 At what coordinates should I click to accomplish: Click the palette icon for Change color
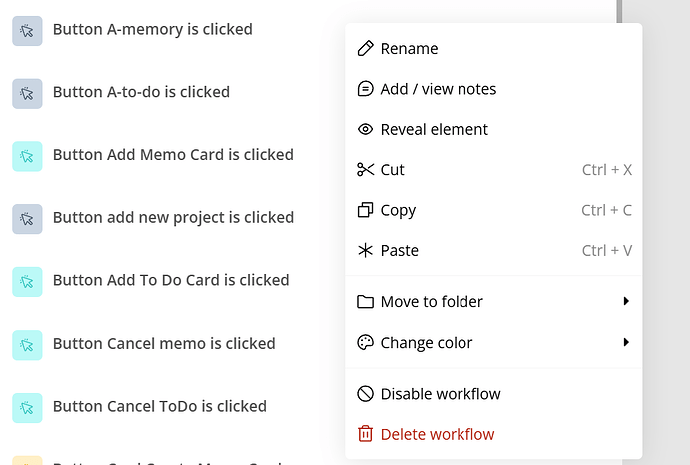365,342
